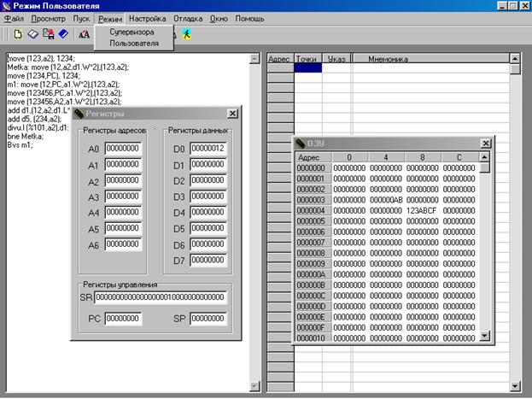Choose Пользователя in the Режим menu

click(134, 44)
